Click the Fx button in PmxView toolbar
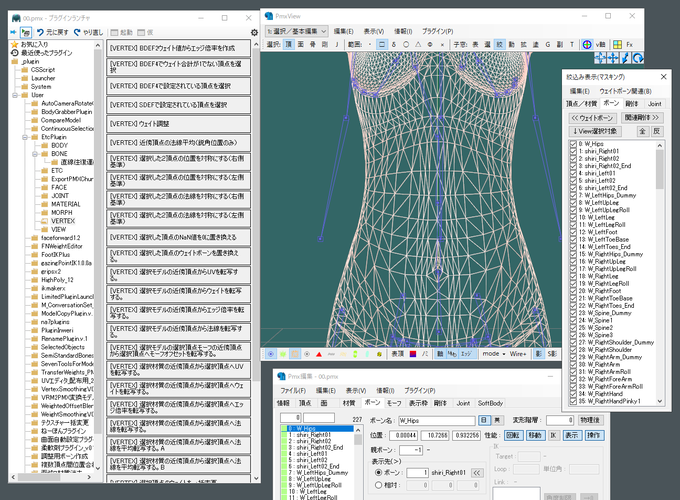This screenshot has width=680, height=500. [x=629, y=44]
